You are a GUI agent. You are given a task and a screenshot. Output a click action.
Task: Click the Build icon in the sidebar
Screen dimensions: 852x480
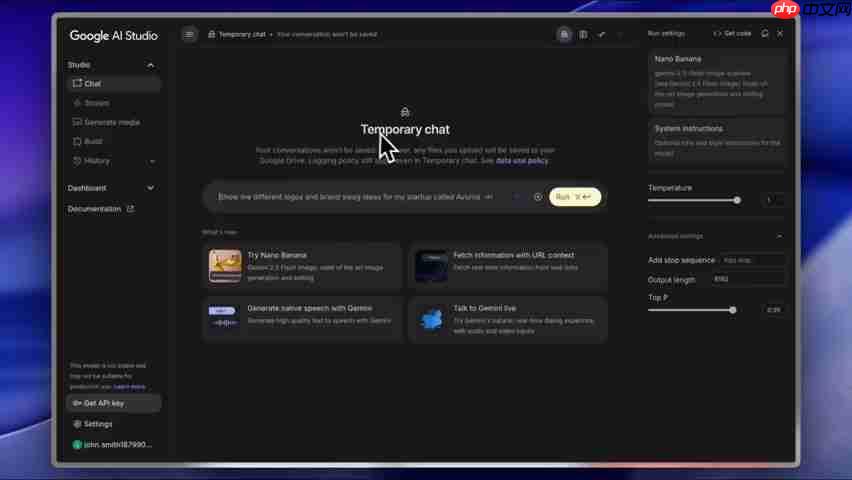[x=77, y=141]
